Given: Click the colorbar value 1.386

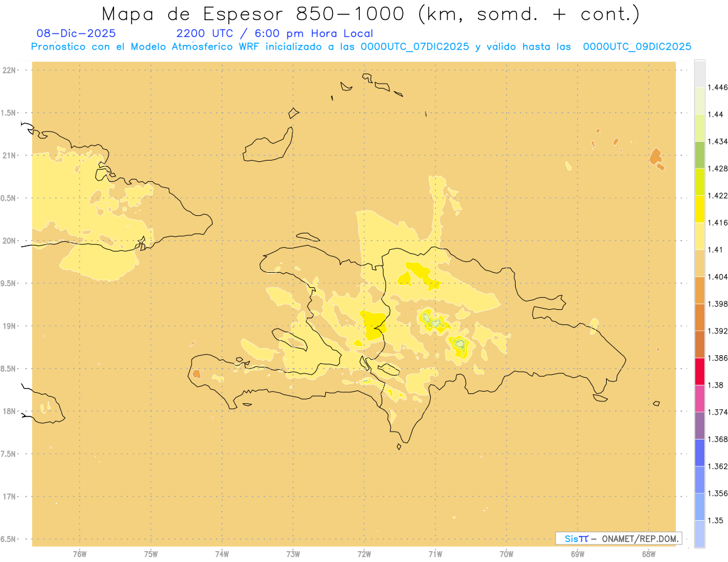Looking at the screenshot, I should tap(718, 358).
